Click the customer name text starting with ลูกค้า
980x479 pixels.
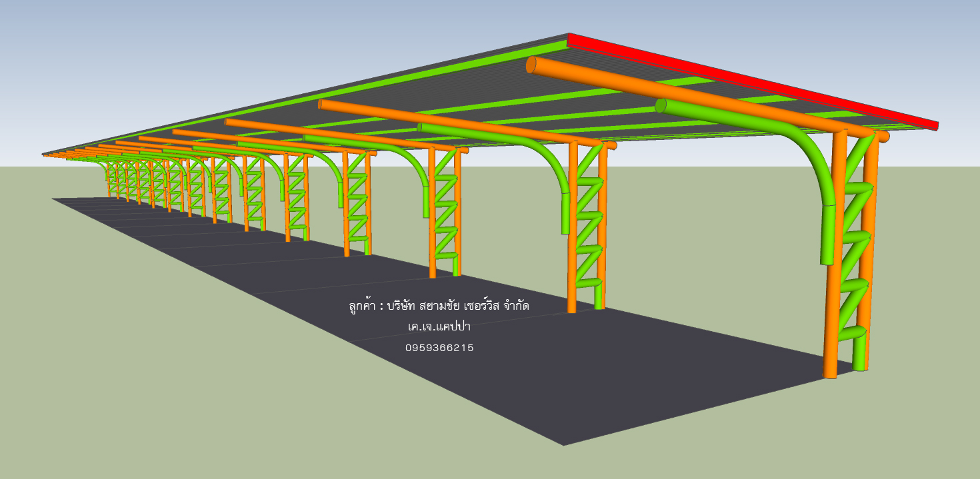tap(439, 306)
